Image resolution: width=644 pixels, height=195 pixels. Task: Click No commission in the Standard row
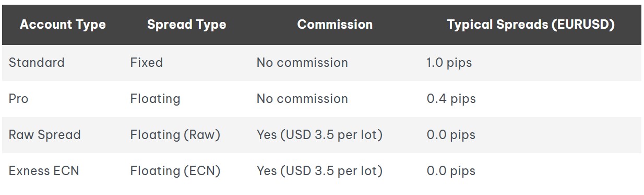click(302, 63)
